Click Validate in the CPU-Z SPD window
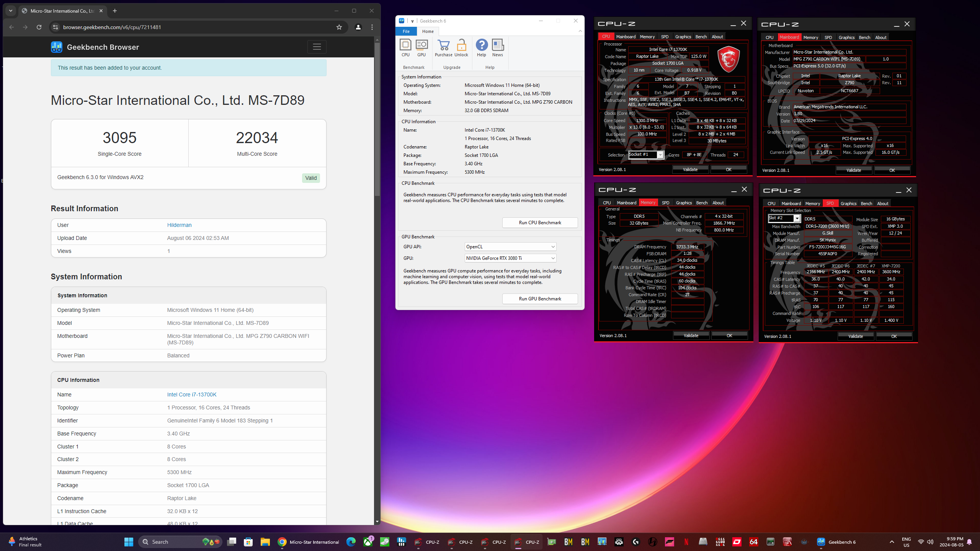This screenshot has width=980, height=551. click(x=856, y=336)
